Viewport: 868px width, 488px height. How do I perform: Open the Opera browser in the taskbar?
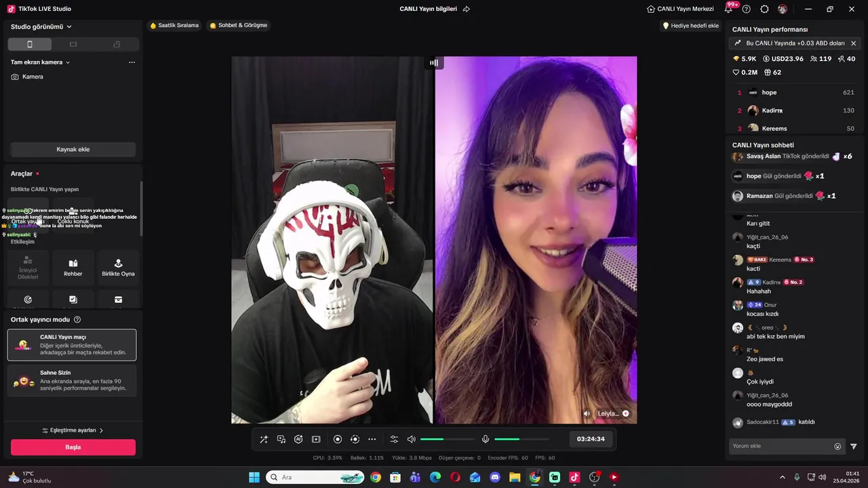[x=455, y=477]
